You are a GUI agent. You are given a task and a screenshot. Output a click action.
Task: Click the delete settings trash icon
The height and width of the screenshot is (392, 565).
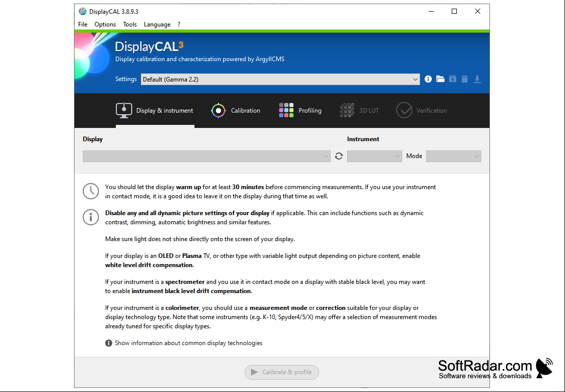coord(465,79)
